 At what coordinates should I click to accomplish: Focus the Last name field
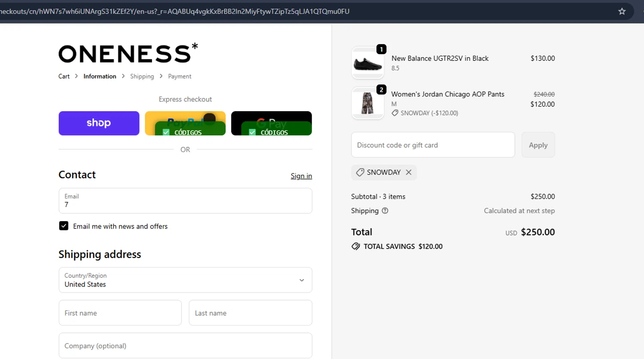250,313
